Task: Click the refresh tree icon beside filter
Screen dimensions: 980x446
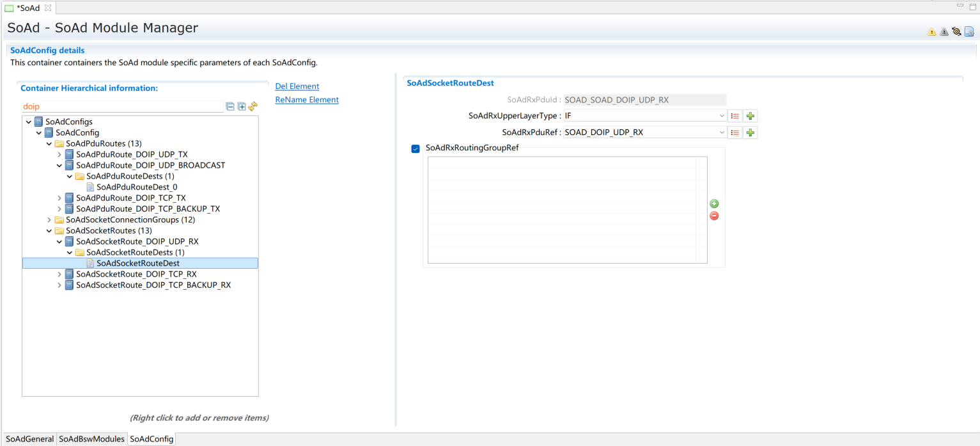Action: pyautogui.click(x=253, y=107)
